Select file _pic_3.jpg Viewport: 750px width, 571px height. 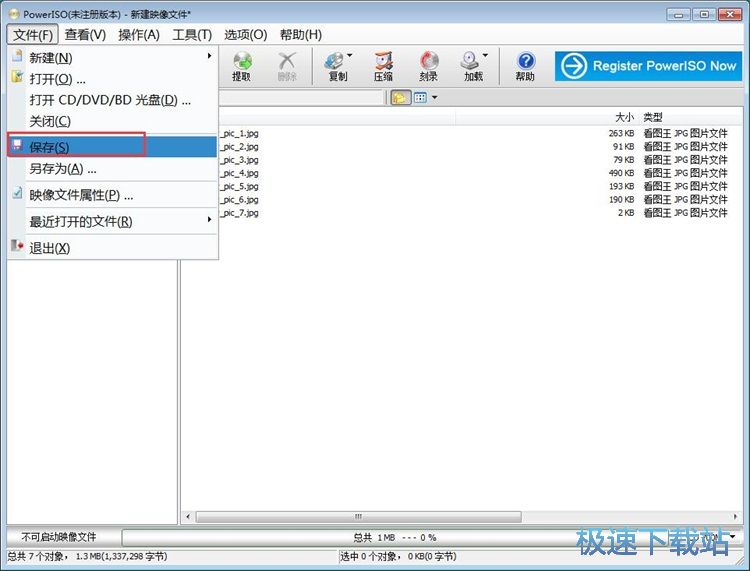coord(239,160)
